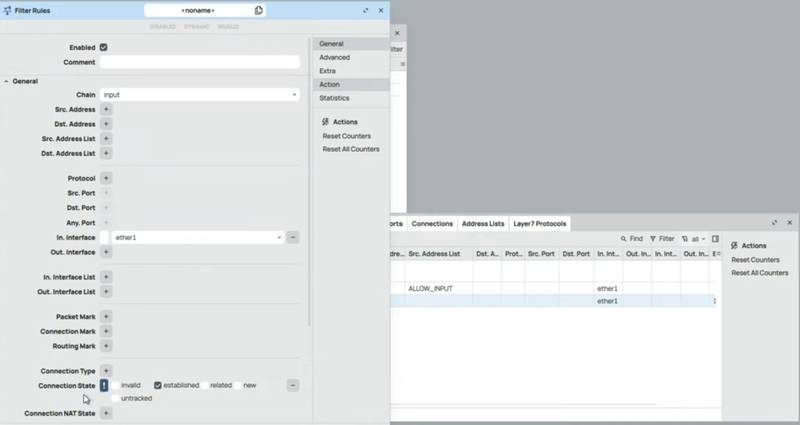This screenshot has width=800, height=425.
Task: Collapse the General section
Action: click(x=6, y=81)
